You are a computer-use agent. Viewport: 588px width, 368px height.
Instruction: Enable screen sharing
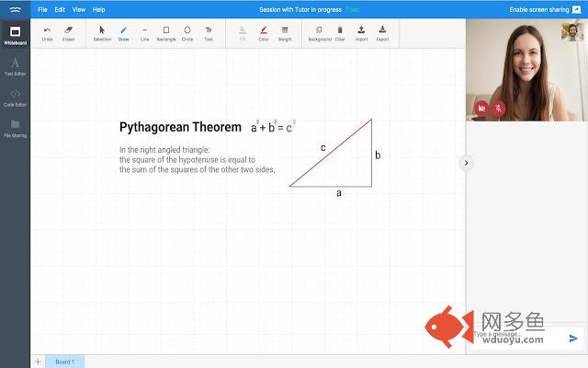point(545,10)
